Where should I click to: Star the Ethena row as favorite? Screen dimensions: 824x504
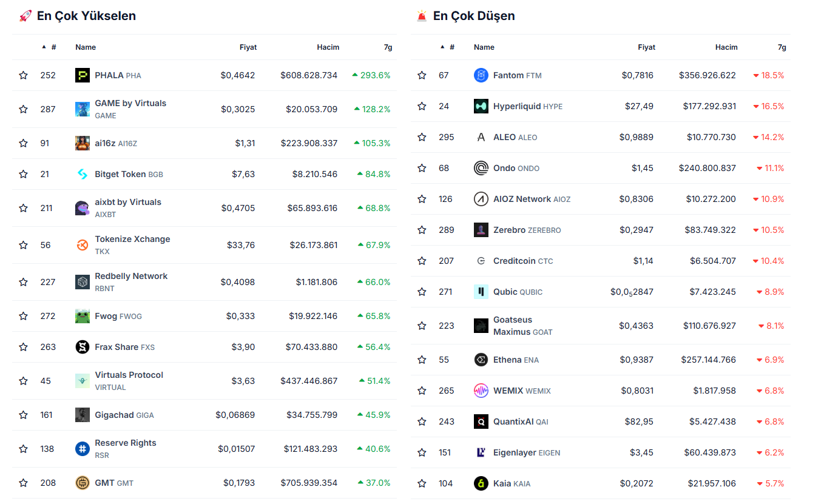[x=422, y=360]
